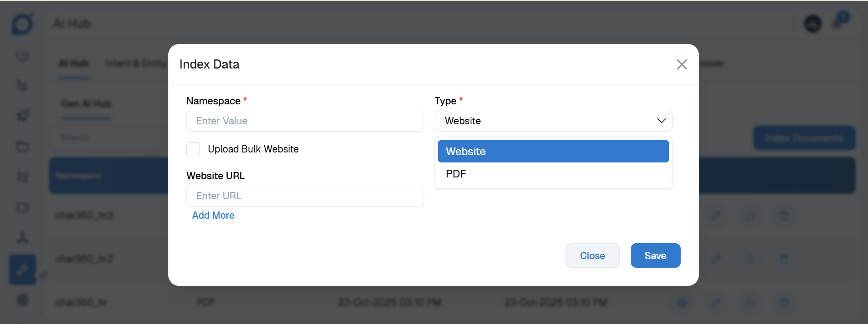
Task: Click the highlighted active sidebar icon
Action: click(x=23, y=270)
